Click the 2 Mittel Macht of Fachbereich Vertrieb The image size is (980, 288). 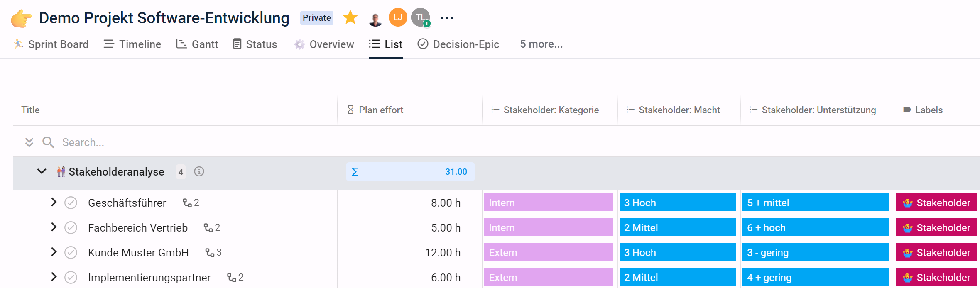[x=678, y=227]
